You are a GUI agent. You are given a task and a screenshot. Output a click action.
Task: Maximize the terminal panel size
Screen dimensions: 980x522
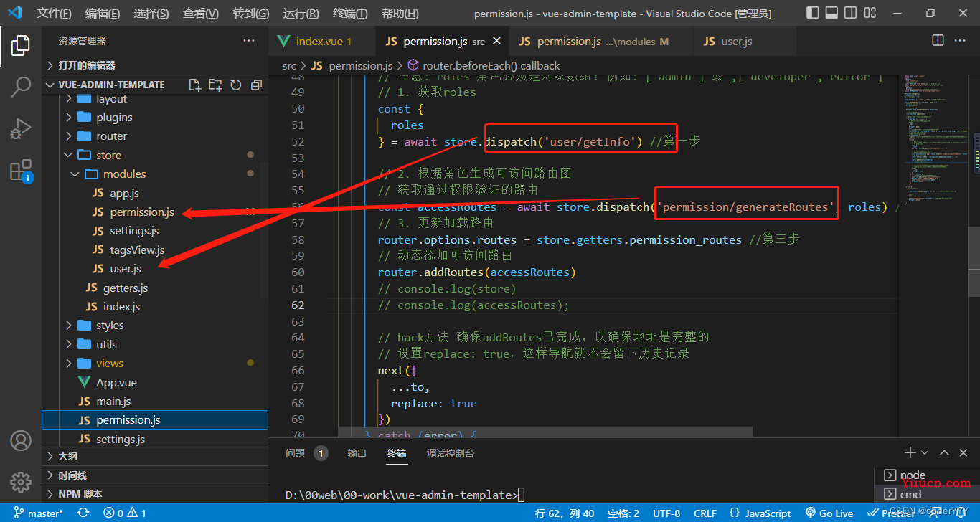tap(944, 452)
